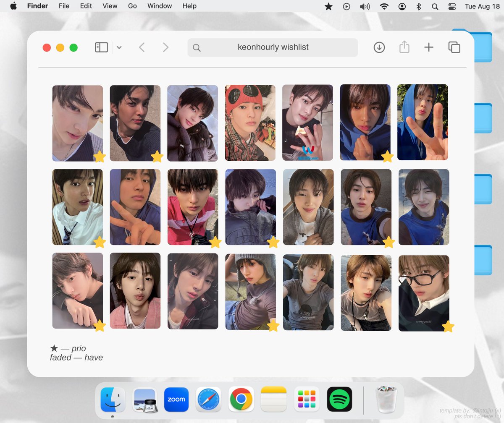Toggle the sidebar button in toolbar
The image size is (504, 423).
[101, 47]
